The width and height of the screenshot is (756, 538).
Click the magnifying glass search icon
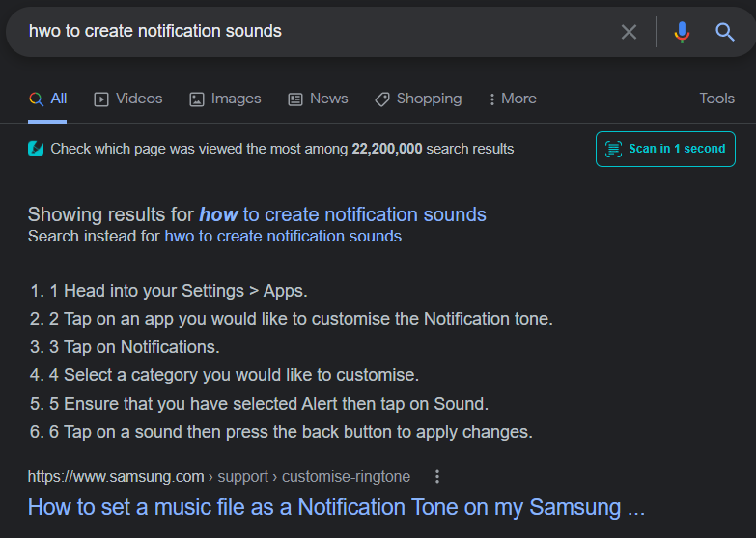tap(725, 32)
